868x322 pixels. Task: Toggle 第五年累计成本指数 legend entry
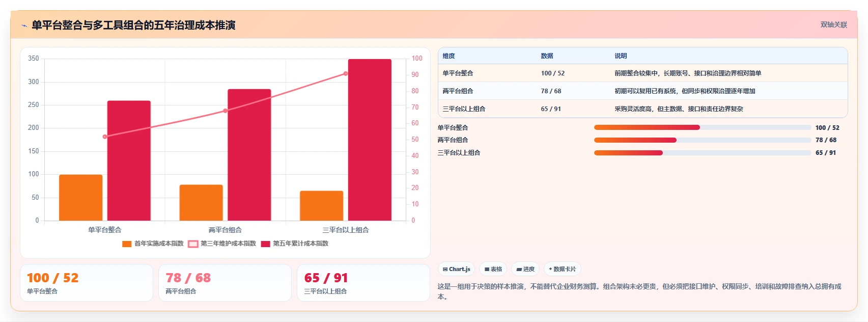click(294, 244)
